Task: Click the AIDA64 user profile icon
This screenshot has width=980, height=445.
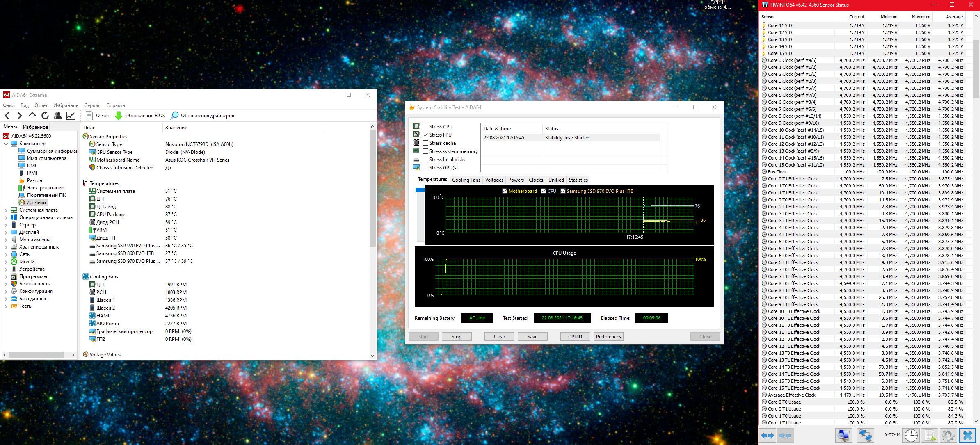Action: (x=58, y=116)
